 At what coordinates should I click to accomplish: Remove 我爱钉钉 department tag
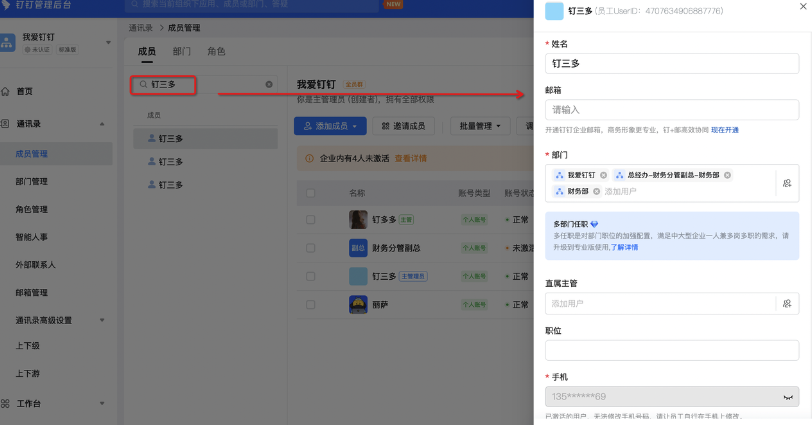click(x=603, y=175)
